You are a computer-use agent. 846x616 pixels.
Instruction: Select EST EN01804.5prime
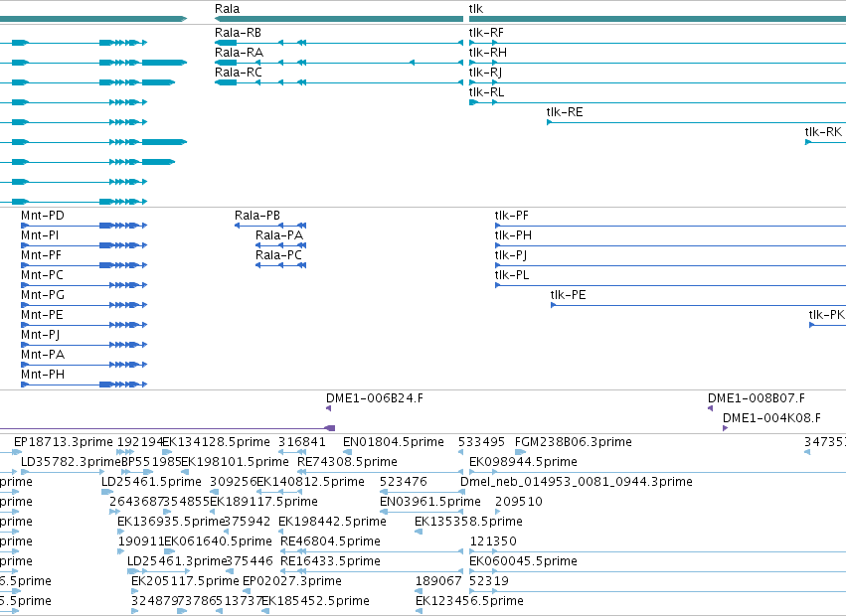point(348,452)
